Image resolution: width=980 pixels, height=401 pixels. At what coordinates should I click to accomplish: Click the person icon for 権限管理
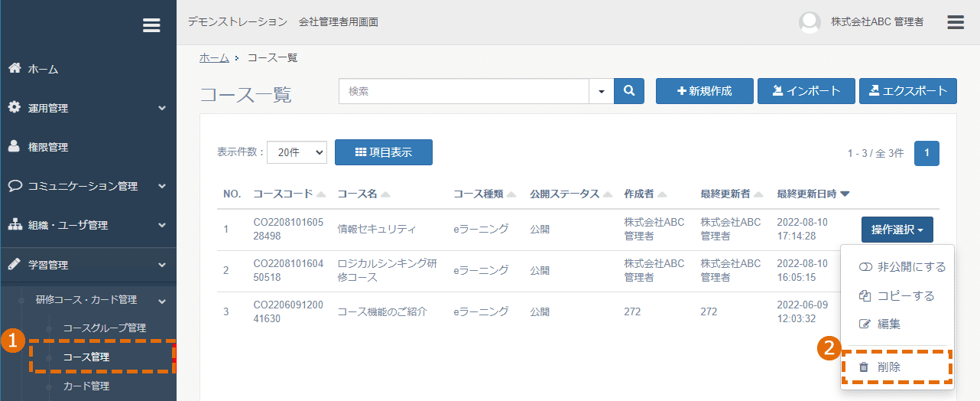pos(14,146)
